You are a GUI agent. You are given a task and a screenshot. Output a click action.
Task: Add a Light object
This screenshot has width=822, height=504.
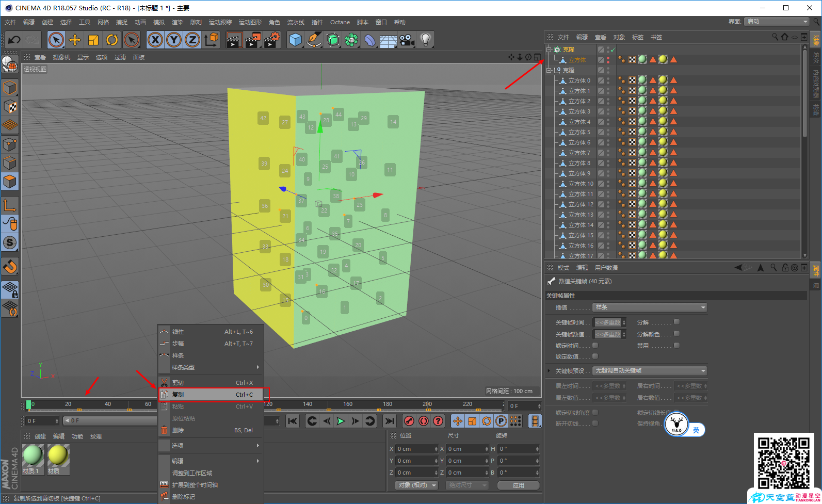425,40
